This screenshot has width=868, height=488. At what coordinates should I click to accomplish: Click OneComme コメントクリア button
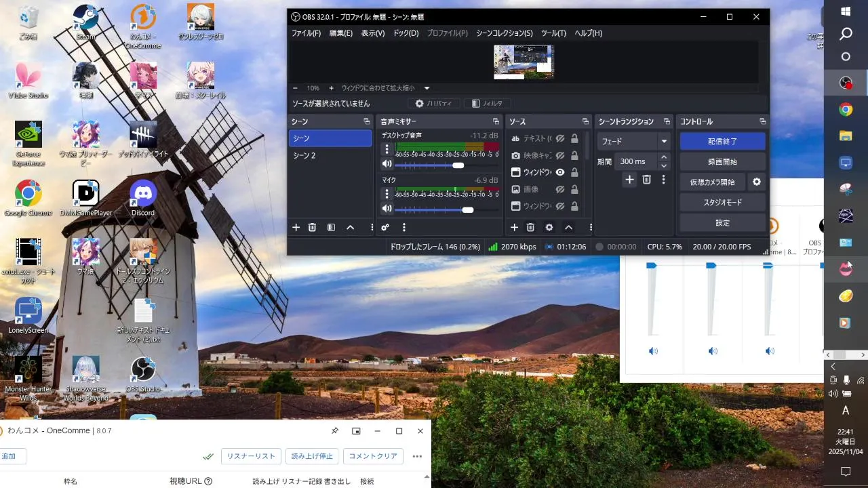pos(373,456)
